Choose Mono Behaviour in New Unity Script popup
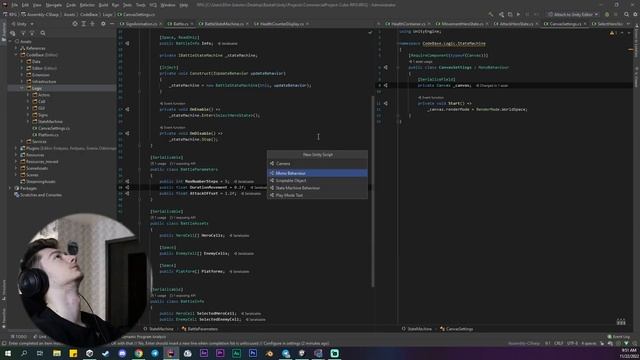This screenshot has height=360, width=640. (317, 173)
